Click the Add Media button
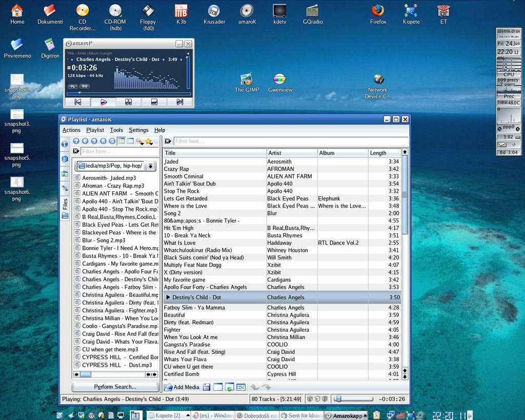This screenshot has width=525, height=420. (181, 387)
